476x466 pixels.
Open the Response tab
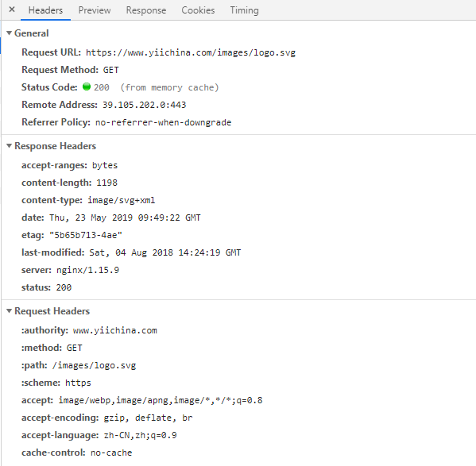pyautogui.click(x=146, y=10)
